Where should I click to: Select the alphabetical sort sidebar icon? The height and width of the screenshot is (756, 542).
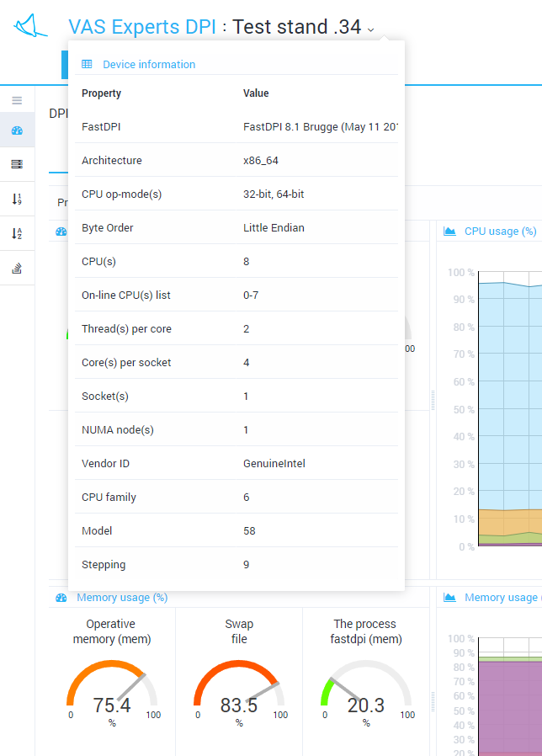(x=17, y=233)
